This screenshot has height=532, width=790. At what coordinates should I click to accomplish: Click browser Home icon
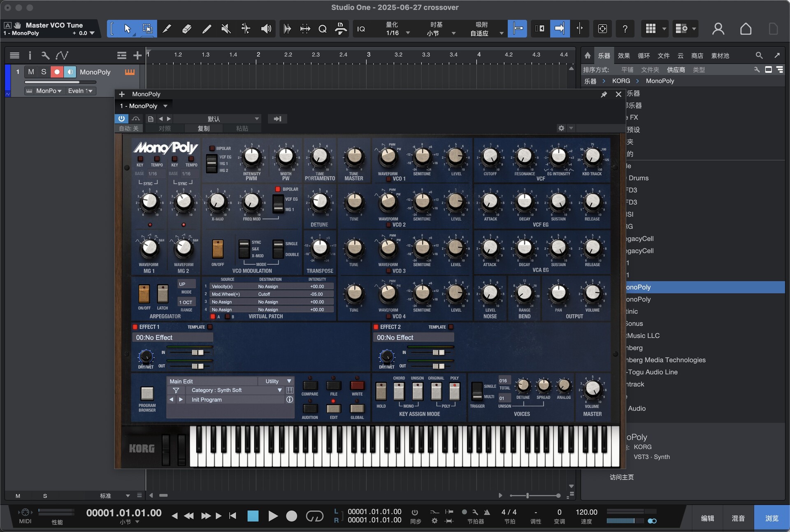tap(588, 55)
